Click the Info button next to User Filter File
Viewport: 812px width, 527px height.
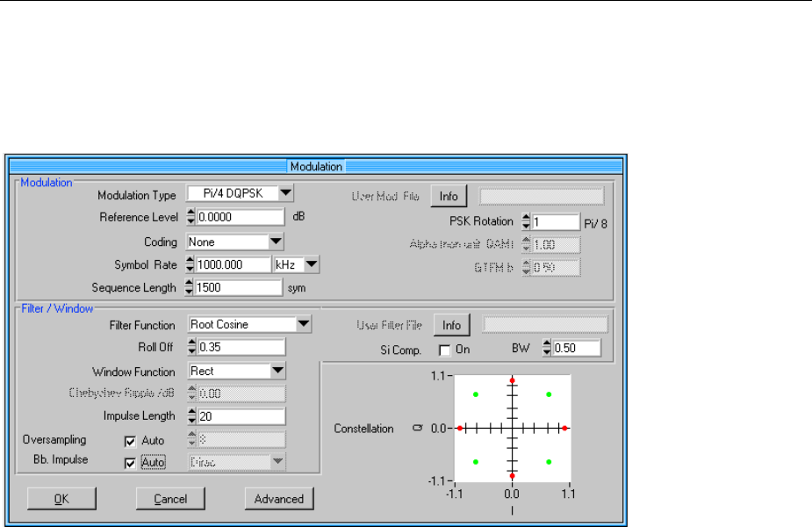pos(451,326)
